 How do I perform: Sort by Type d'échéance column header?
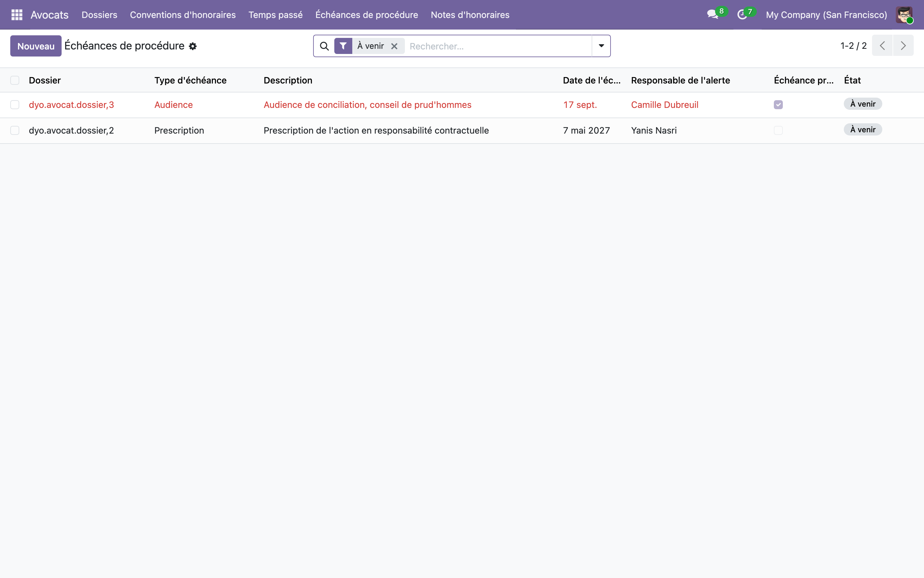(x=190, y=80)
